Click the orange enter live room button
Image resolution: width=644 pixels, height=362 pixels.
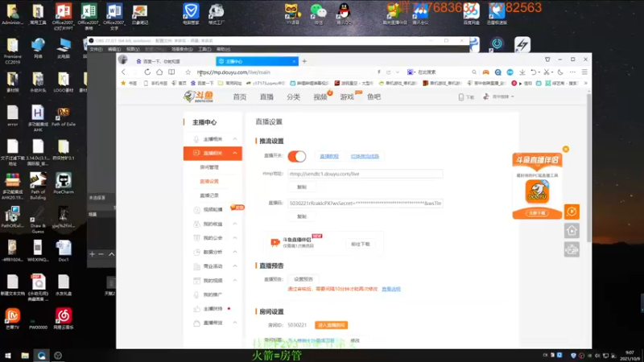[x=331, y=325]
